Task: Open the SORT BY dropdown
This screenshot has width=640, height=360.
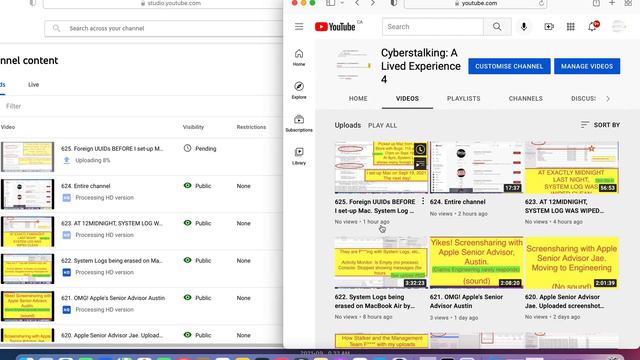Action: 600,125
